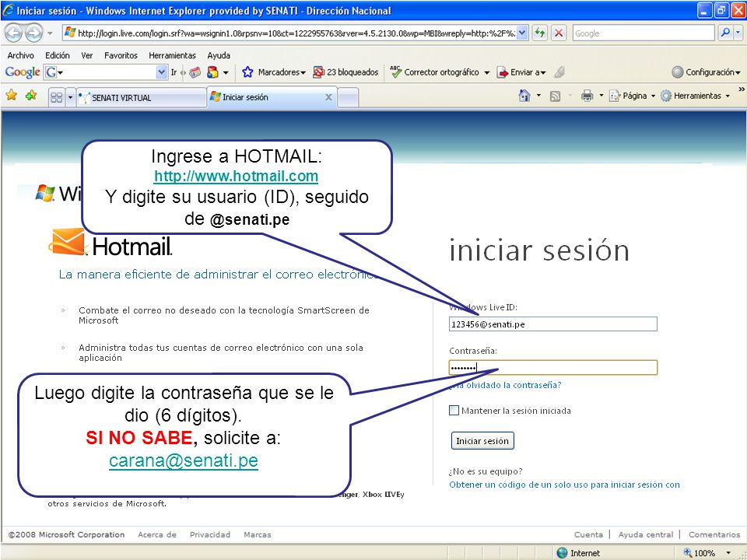
Task: Click the forgot password link
Action: [505, 385]
